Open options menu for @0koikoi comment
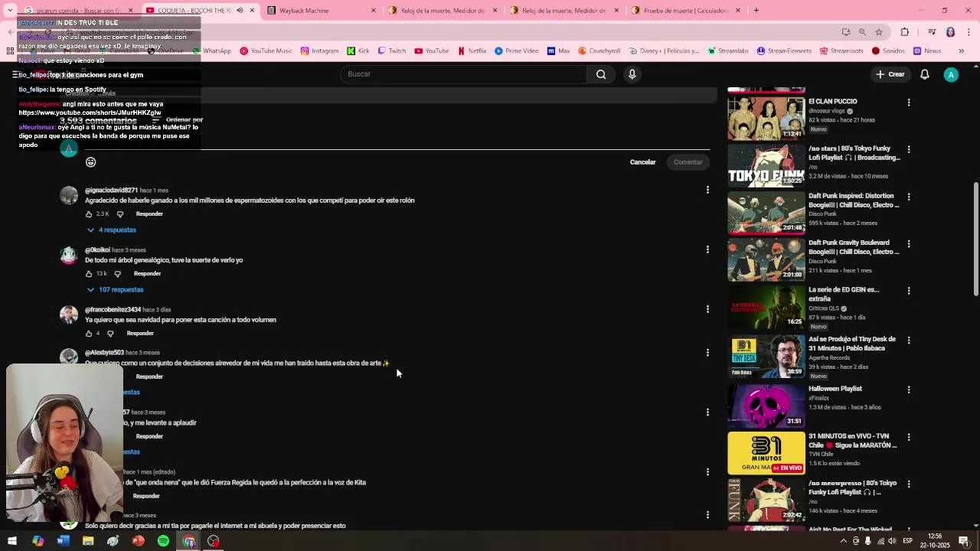 [x=707, y=249]
